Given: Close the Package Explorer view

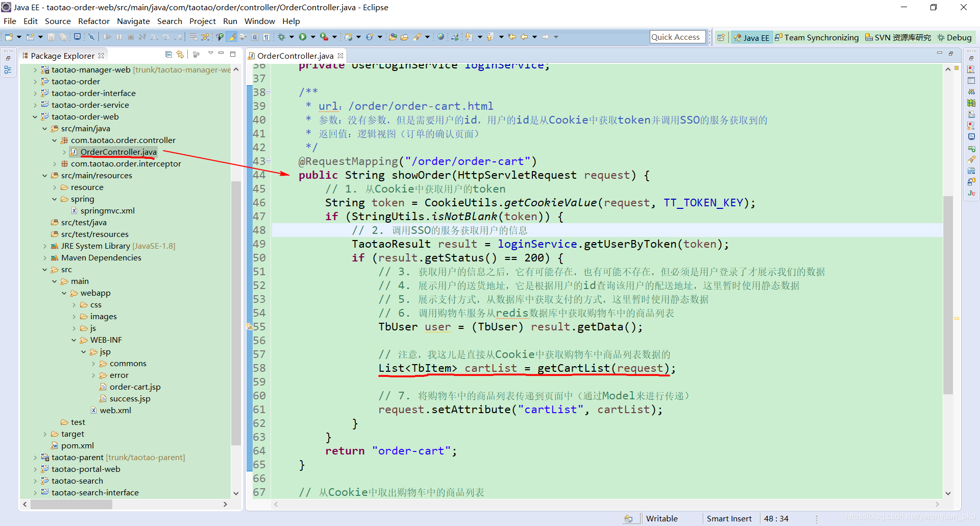Looking at the screenshot, I should click(101, 56).
